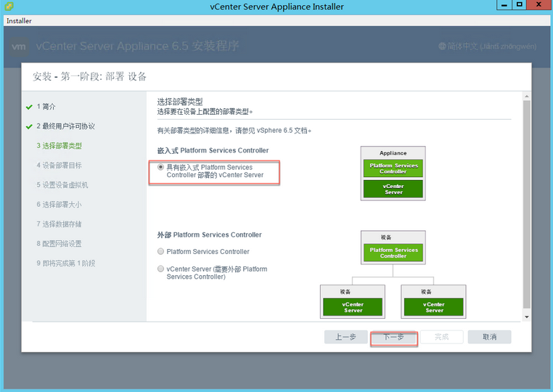Screen dimensions: 553x392
Task: Open the globe language selector icon
Action: (442, 46)
